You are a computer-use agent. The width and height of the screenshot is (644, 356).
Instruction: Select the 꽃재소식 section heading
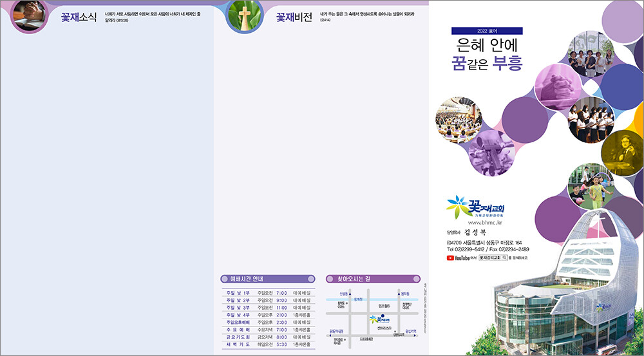78,17
